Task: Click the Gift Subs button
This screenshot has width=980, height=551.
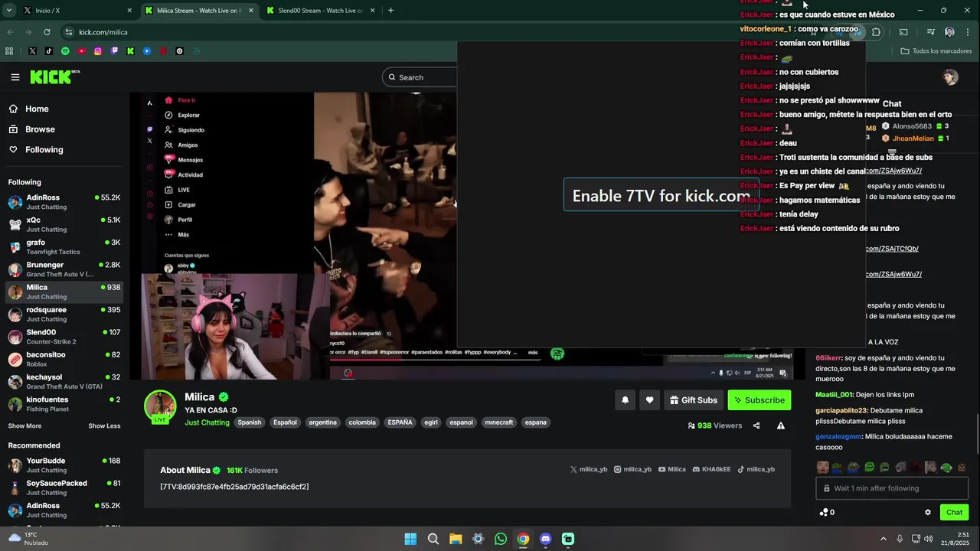Action: [x=694, y=399]
